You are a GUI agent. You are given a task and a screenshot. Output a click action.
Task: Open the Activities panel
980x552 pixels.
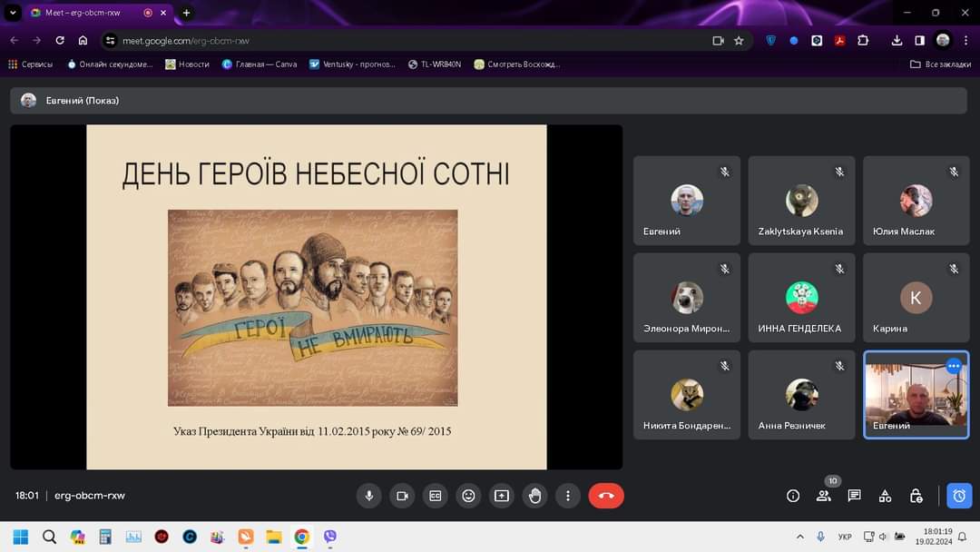point(885,496)
